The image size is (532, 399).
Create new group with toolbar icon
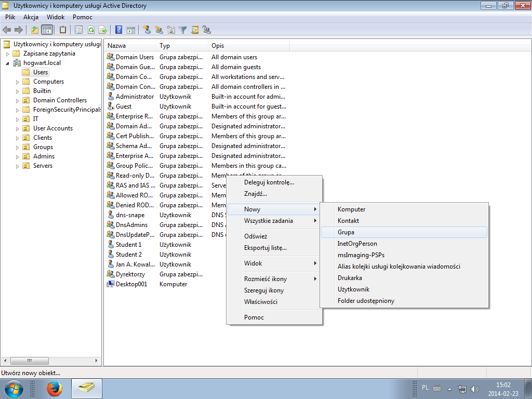point(159,30)
